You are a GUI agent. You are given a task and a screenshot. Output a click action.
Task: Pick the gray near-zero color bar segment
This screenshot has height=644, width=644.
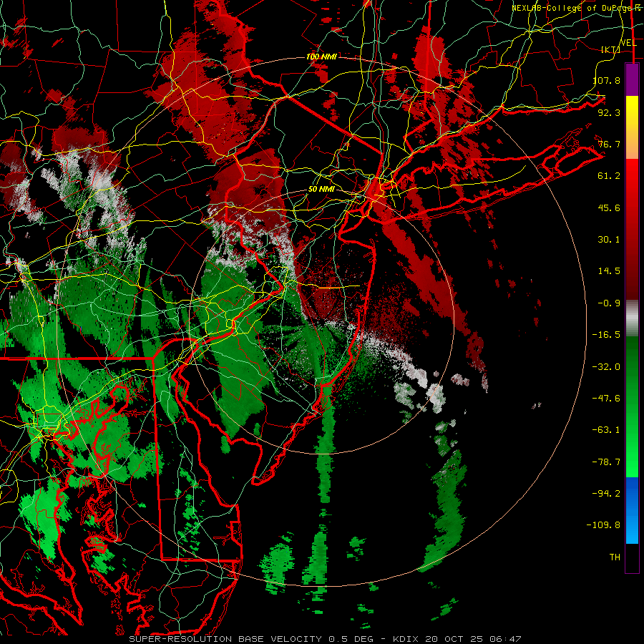point(632,318)
